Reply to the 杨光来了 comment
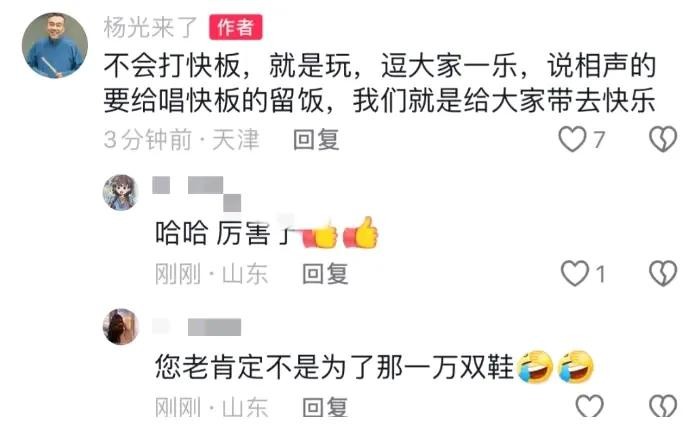689x428 pixels. [316, 139]
